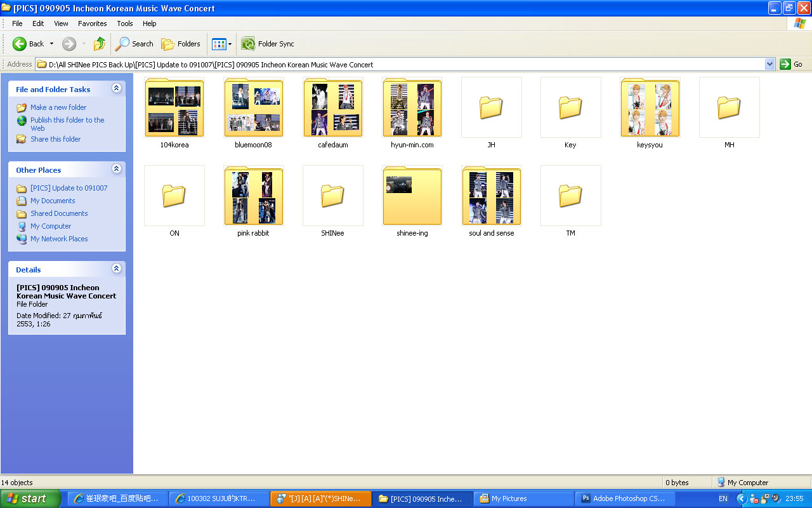Image resolution: width=812 pixels, height=508 pixels.
Task: Open the address bar dropdown list
Action: coord(770,64)
